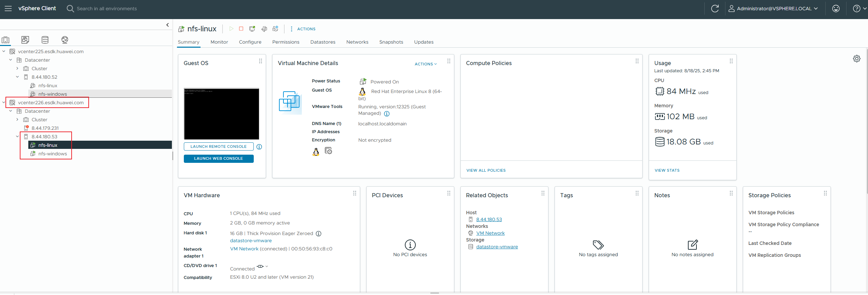Open the CD/DVD drive 1 connection dropdown
Viewport: 868px width, 295px height.
coord(267,266)
